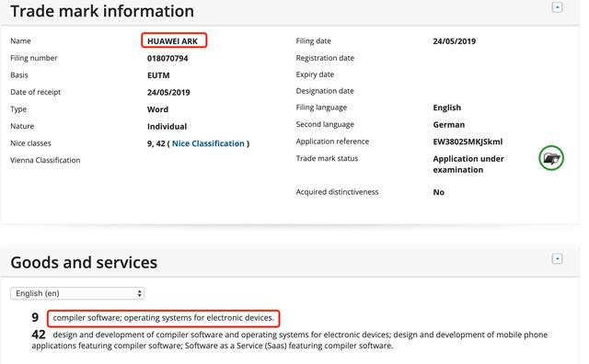The image size is (589, 364).
Task: Click the Vienna Classification label
Action: pyautogui.click(x=45, y=160)
